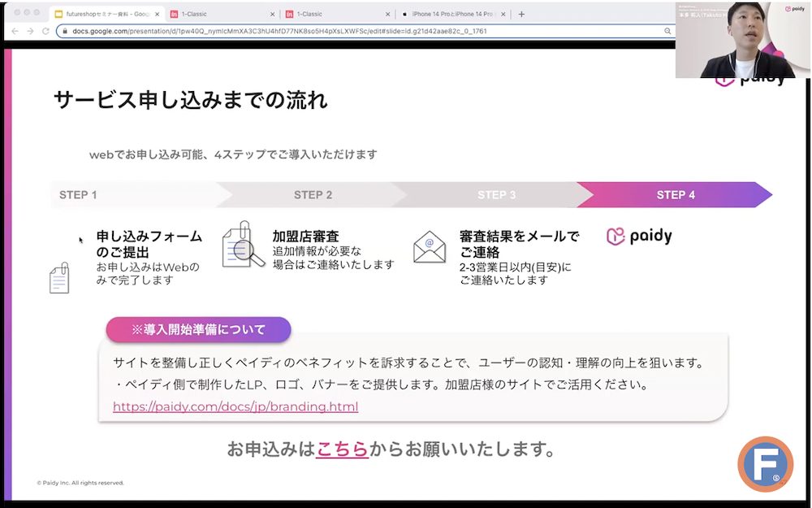Viewport: 812px width, 508px height.
Task: Click the docs.google.com address bar
Action: [365, 31]
